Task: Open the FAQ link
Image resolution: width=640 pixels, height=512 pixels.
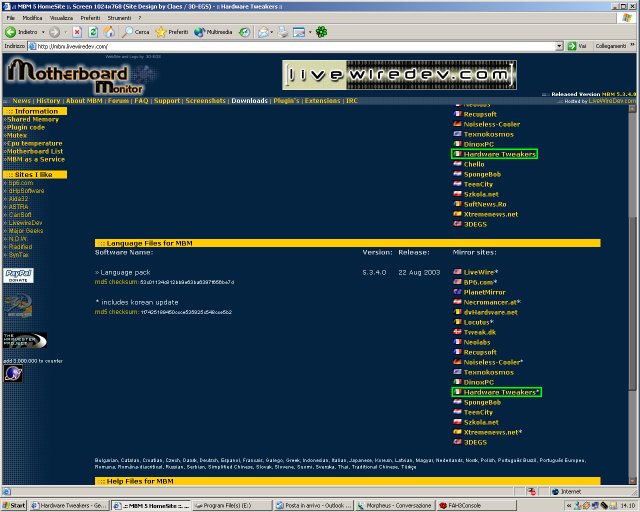Action: pos(141,101)
